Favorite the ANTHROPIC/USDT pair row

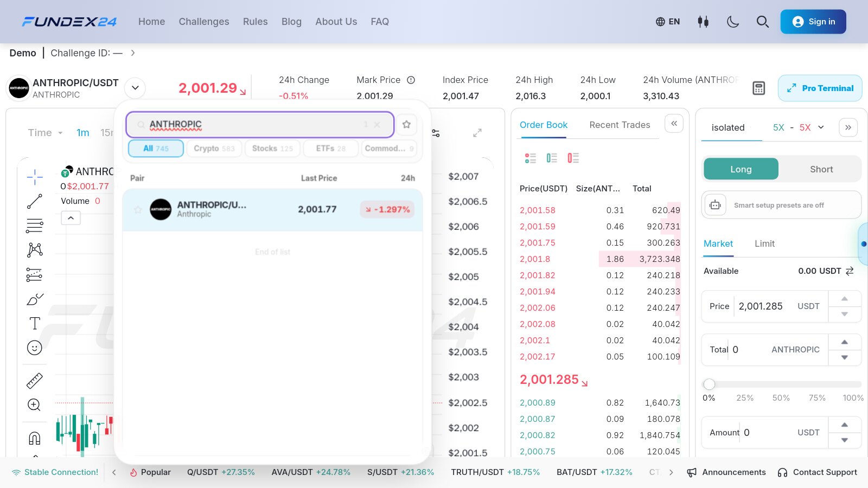tap(138, 209)
